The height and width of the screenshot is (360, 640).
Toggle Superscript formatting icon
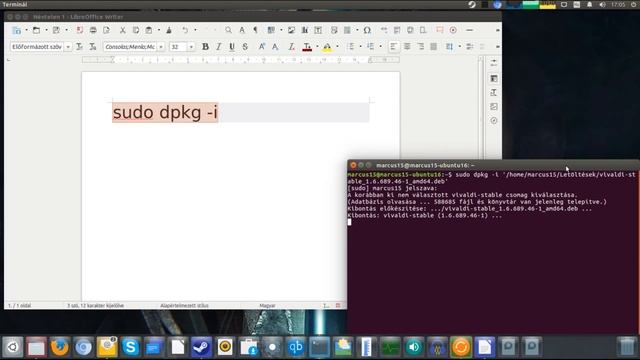pyautogui.click(x=262, y=47)
